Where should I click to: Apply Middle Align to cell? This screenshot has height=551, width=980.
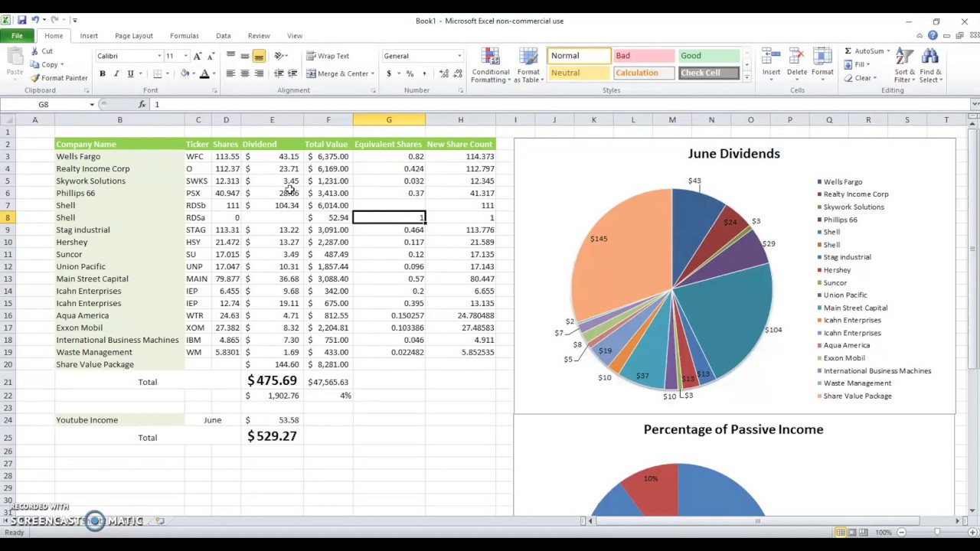click(245, 56)
